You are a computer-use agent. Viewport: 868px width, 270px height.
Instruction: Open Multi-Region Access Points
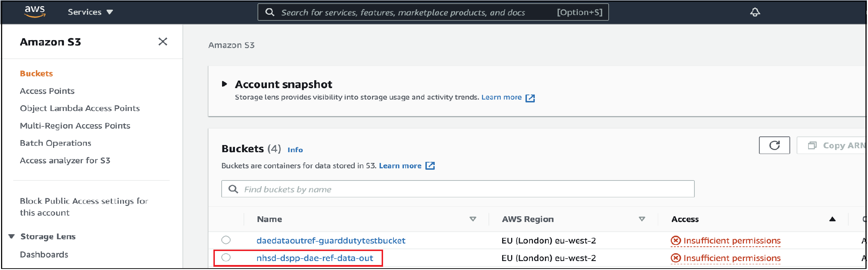pyautogui.click(x=75, y=126)
